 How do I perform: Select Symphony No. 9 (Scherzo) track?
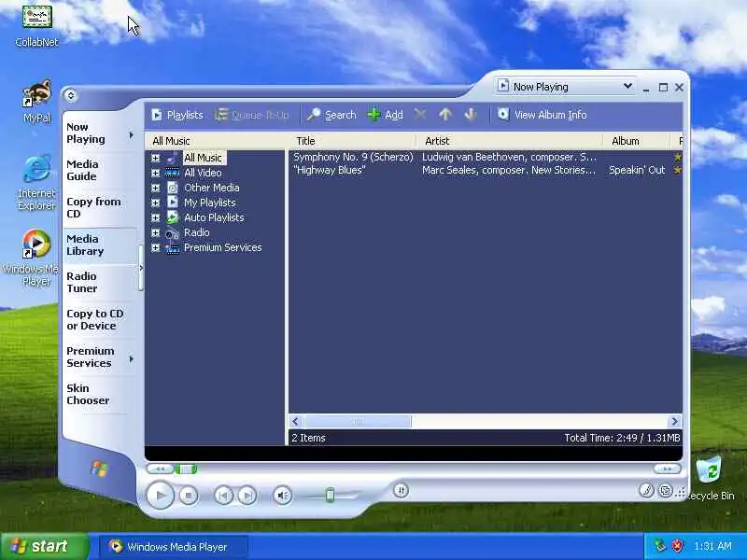coord(353,157)
